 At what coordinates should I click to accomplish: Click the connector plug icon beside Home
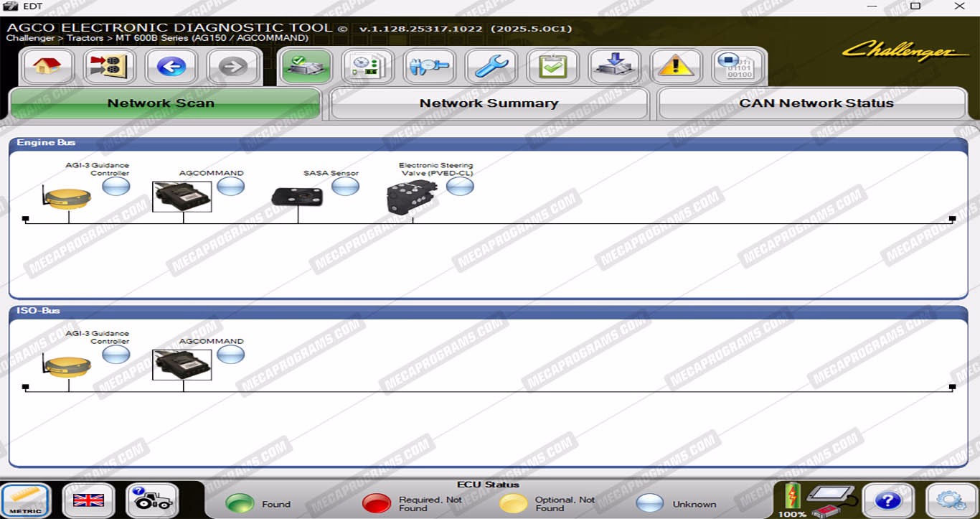(110, 67)
